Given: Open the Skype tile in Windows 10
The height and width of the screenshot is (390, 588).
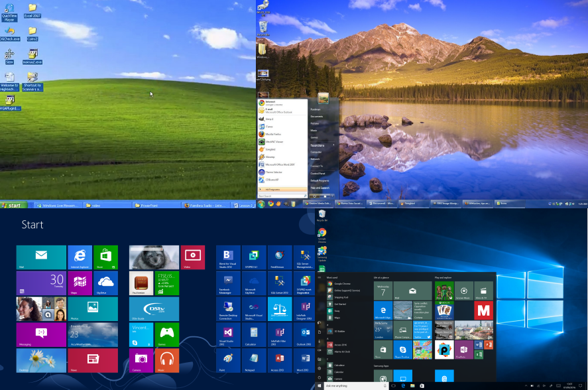Looking at the screenshot, I should tap(403, 350).
